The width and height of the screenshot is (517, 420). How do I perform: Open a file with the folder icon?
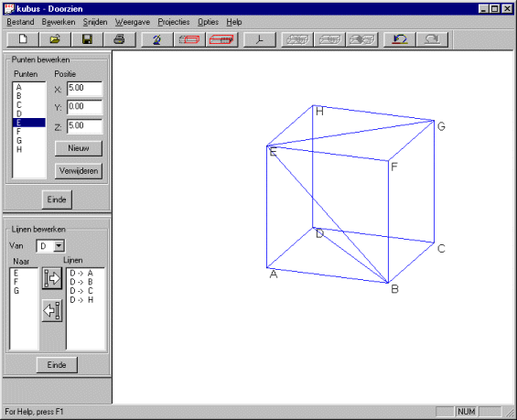[55, 39]
